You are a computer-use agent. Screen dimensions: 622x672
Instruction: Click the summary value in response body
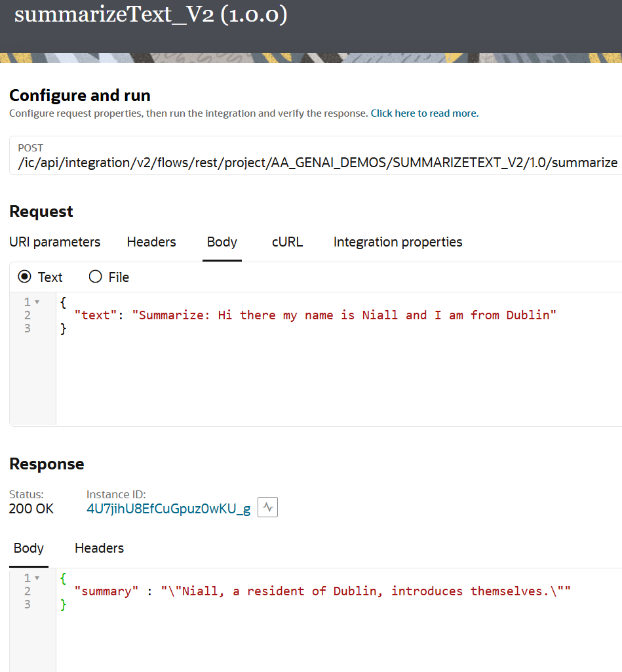pos(366,591)
